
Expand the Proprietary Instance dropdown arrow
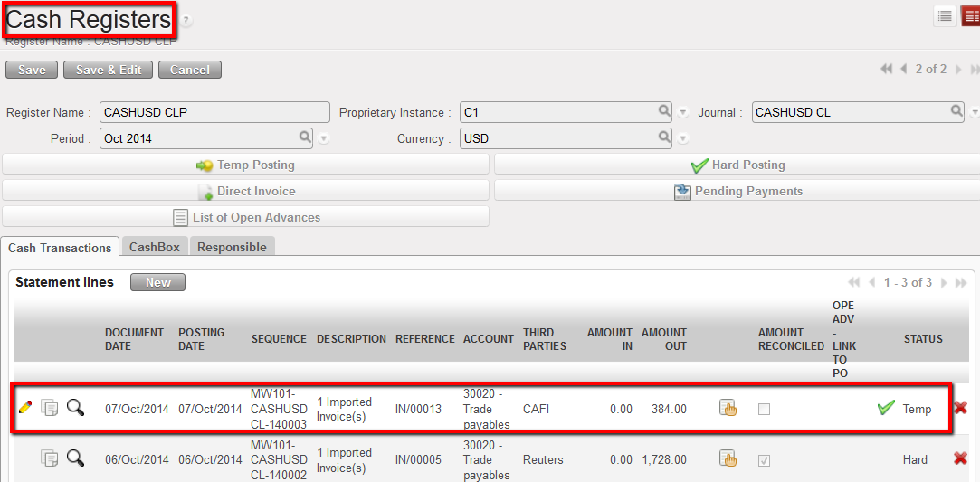click(683, 113)
